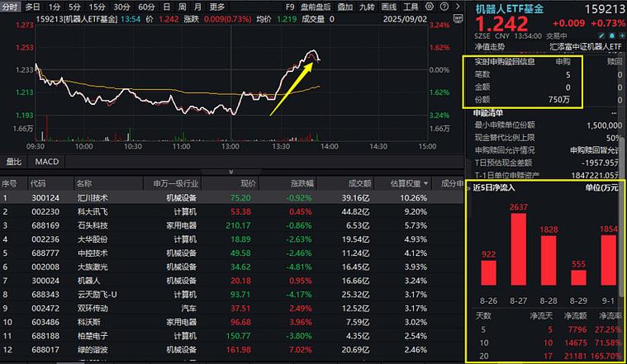Select row 科大讯飞

point(232,212)
